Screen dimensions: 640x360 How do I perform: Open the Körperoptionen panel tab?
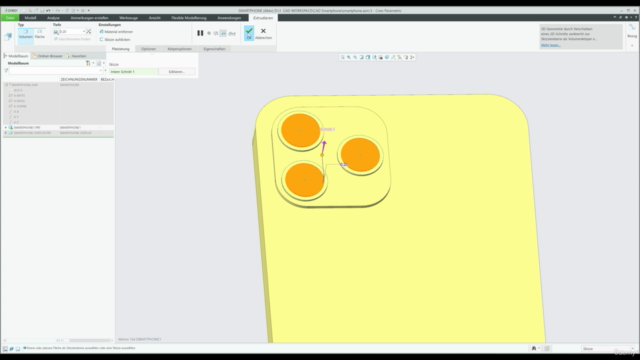tap(179, 49)
